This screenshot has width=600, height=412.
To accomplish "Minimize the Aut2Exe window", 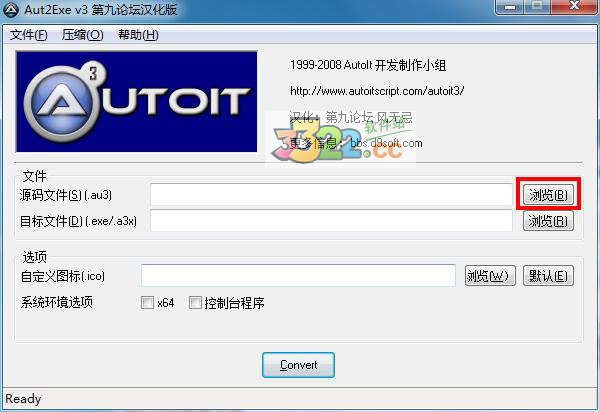I will (x=510, y=7).
